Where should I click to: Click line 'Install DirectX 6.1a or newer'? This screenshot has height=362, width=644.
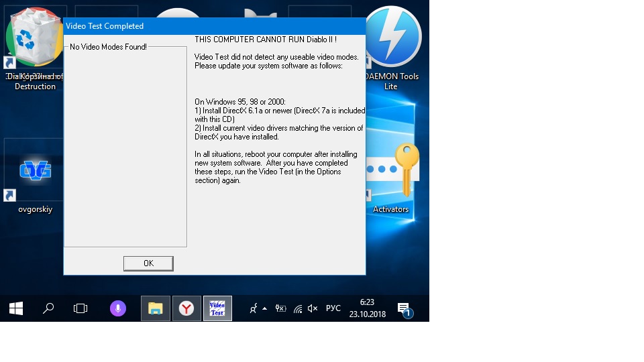point(280,115)
